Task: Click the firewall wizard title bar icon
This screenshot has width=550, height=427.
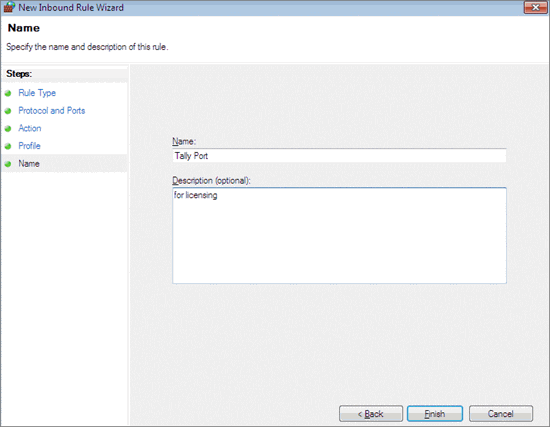Action: 9,7
